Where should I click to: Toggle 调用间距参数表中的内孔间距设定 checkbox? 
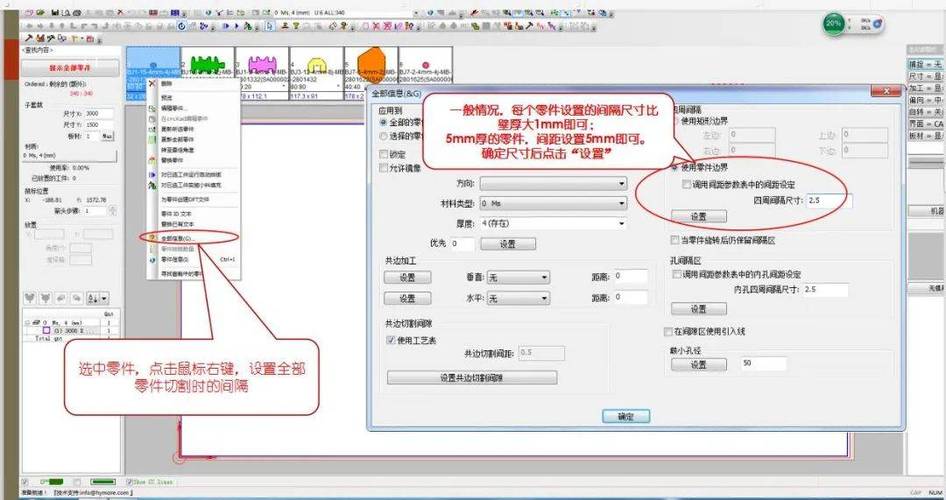(x=676, y=274)
